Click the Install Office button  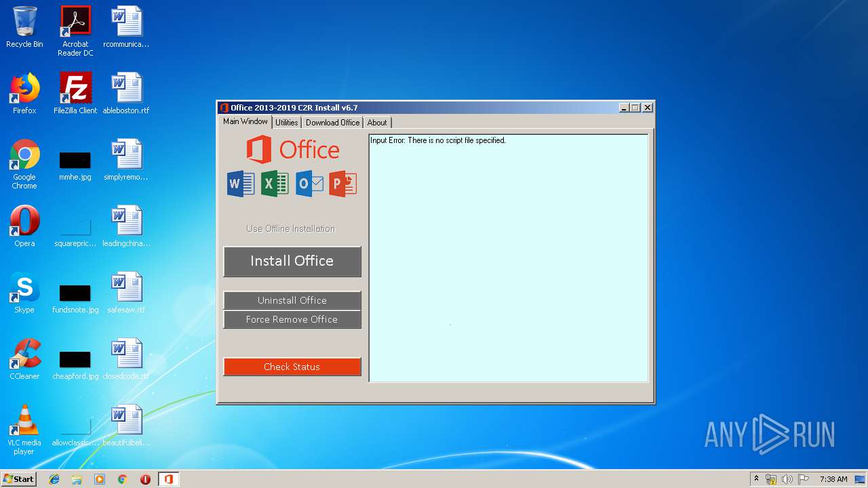(x=292, y=261)
